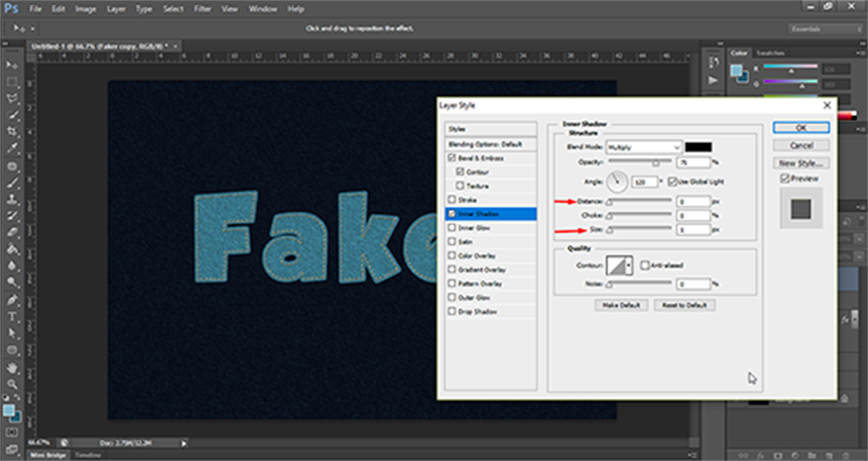The height and width of the screenshot is (461, 868).
Task: Select the Move tool in the toolbar
Action: pos(12,63)
